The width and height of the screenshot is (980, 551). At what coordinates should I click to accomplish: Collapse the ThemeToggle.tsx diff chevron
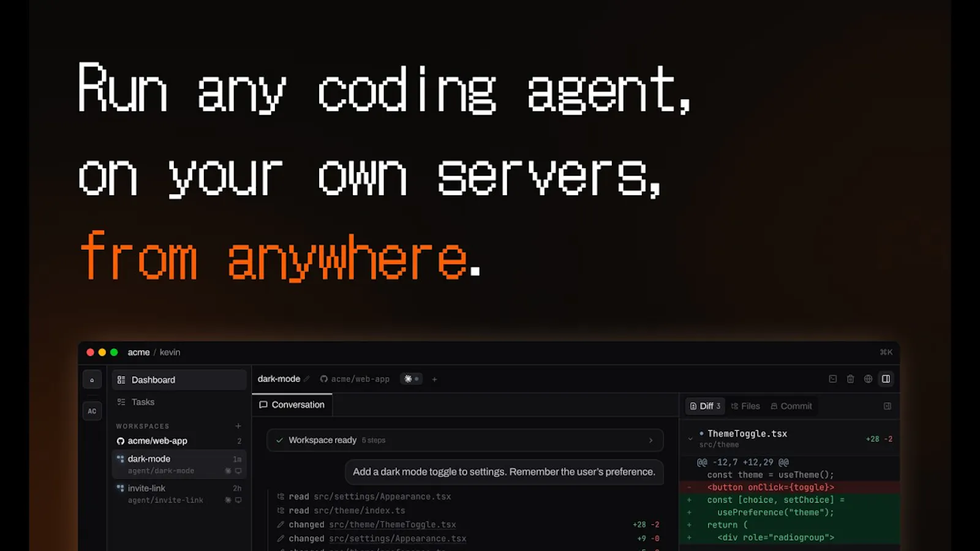coord(690,438)
